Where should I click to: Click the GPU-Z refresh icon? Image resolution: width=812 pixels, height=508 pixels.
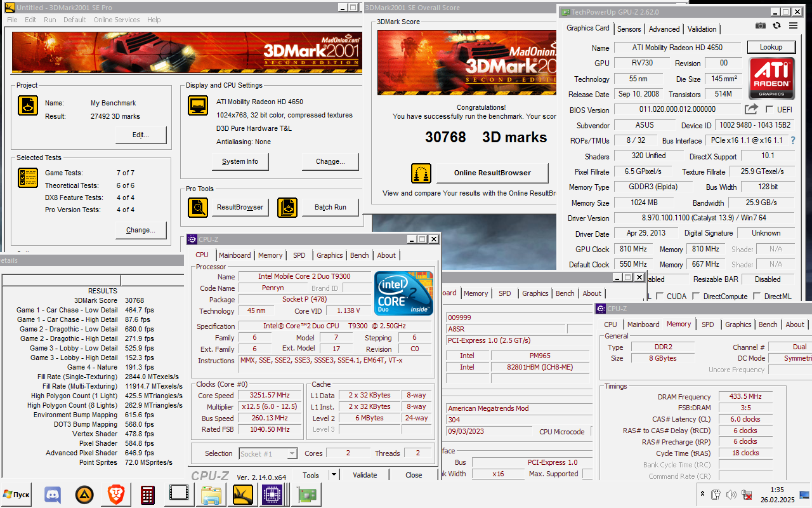pos(776,25)
